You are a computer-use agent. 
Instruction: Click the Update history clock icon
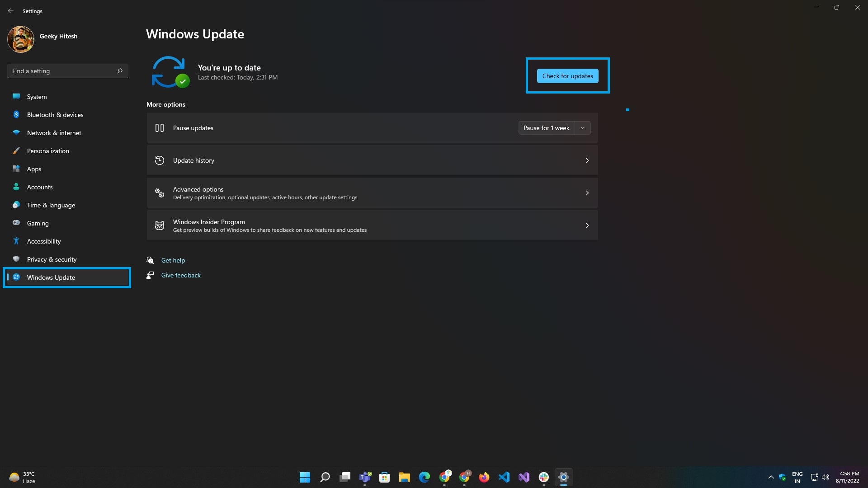[160, 160]
